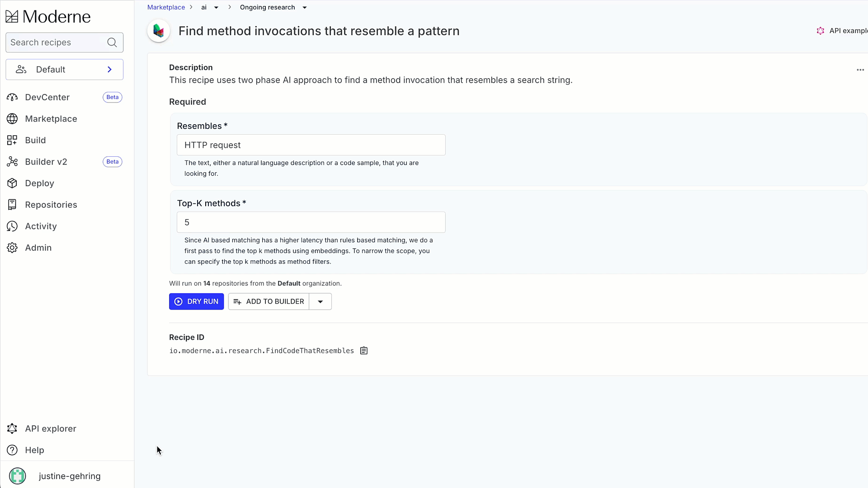Copy the Recipe ID with clipboard icon
868x488 pixels.
click(364, 351)
